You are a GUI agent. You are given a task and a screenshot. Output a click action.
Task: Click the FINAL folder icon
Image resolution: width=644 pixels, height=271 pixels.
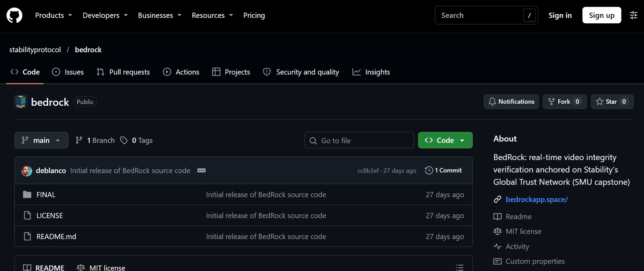tap(27, 195)
